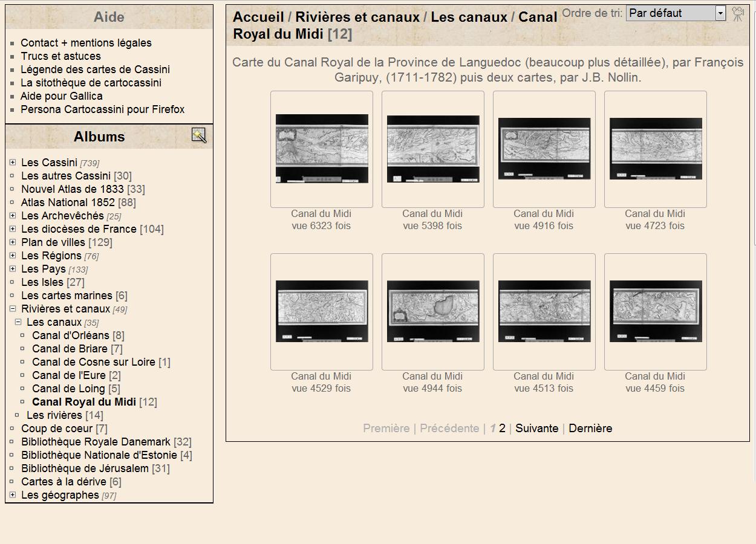Click first 'Canal du Midi' caption, 6323 views
Viewport: 756px width, 544px height.
[x=321, y=213]
